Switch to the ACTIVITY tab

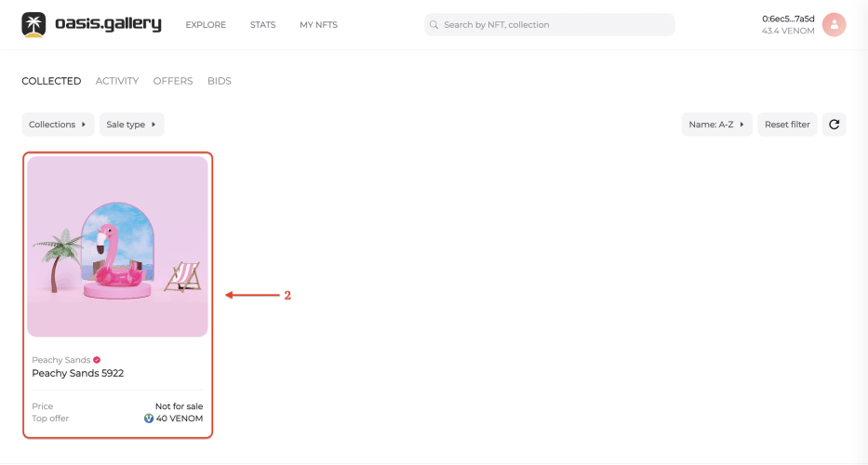[x=117, y=81]
